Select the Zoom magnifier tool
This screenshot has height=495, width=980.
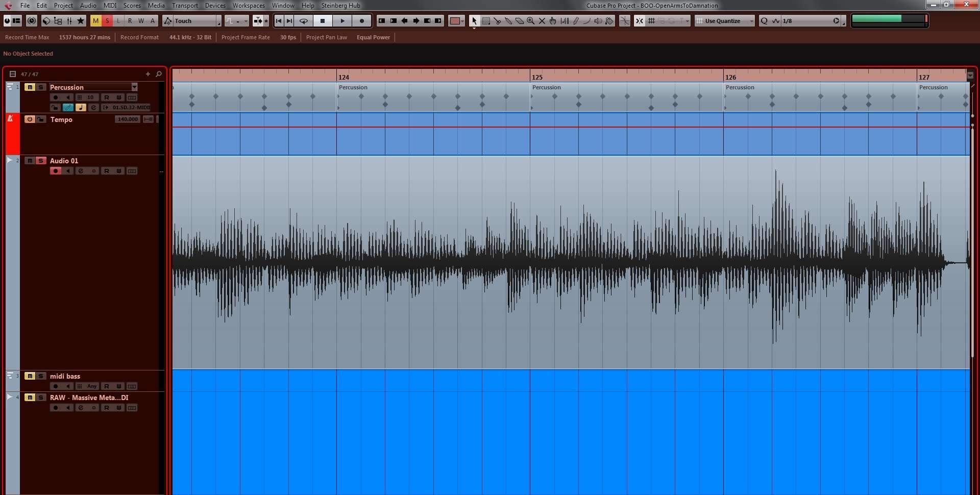(x=531, y=21)
